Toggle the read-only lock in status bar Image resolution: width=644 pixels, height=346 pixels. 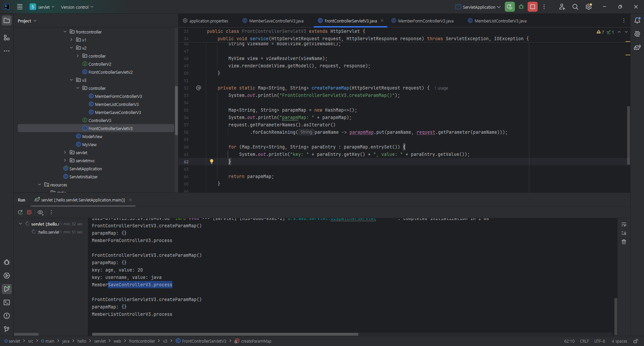pos(636,341)
